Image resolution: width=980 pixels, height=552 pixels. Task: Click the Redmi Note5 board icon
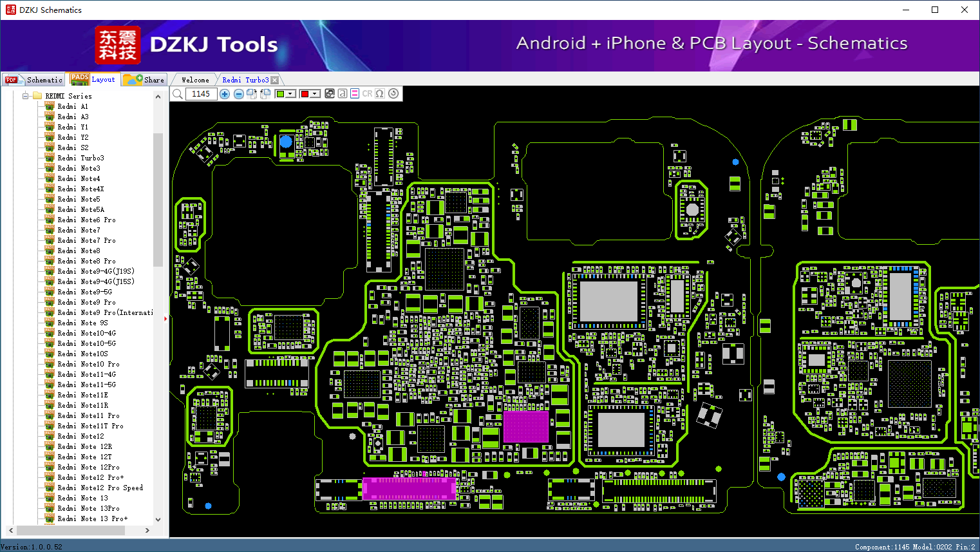click(49, 199)
